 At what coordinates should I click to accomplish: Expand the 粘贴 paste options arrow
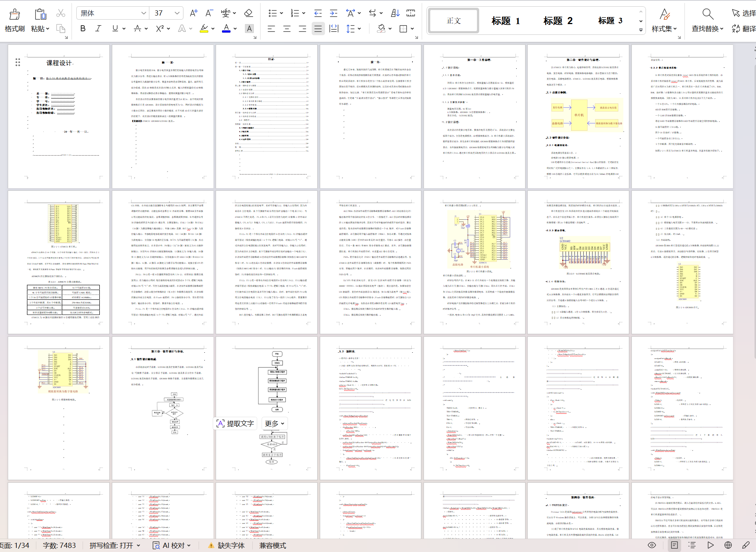point(48,29)
